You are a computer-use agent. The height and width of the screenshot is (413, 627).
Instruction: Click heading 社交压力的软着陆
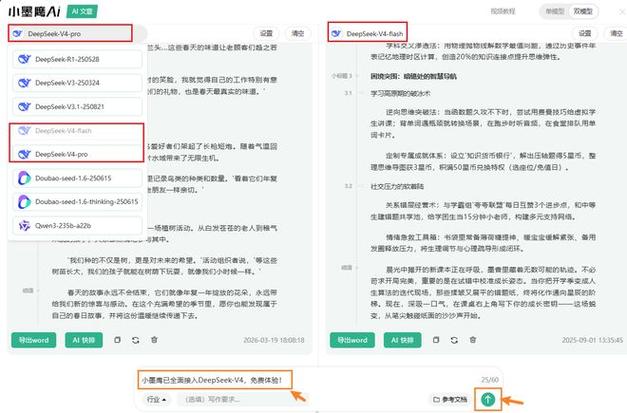[397, 186]
